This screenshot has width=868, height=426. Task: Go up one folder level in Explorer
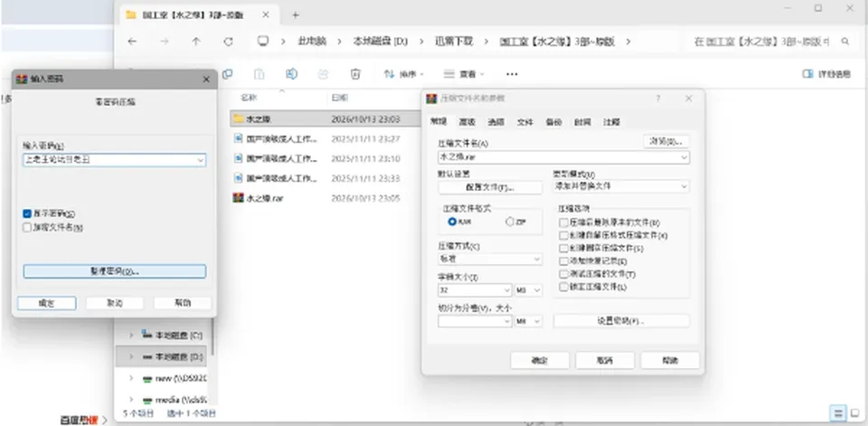196,42
